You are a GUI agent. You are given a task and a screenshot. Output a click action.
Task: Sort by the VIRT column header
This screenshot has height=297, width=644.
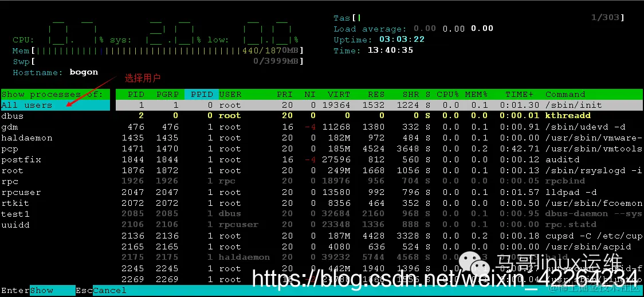tap(339, 95)
